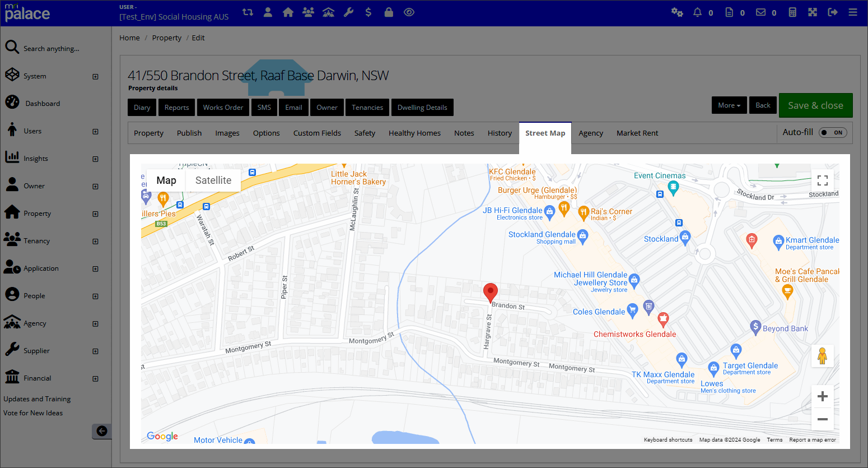Zoom in the map with plus button
This screenshot has height=468, width=868.
(823, 396)
